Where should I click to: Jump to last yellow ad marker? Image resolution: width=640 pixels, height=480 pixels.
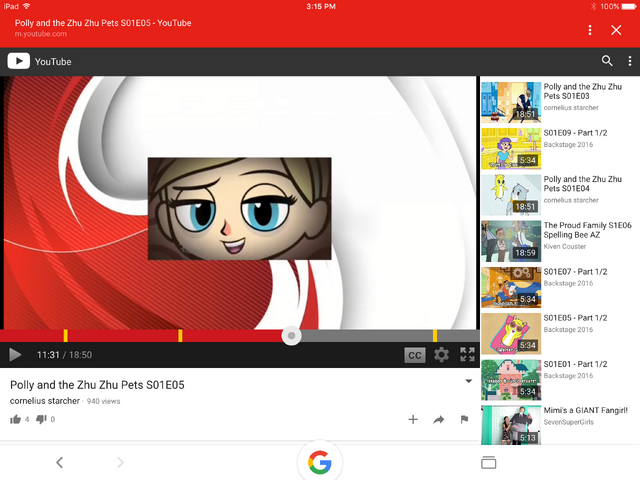[435, 336]
